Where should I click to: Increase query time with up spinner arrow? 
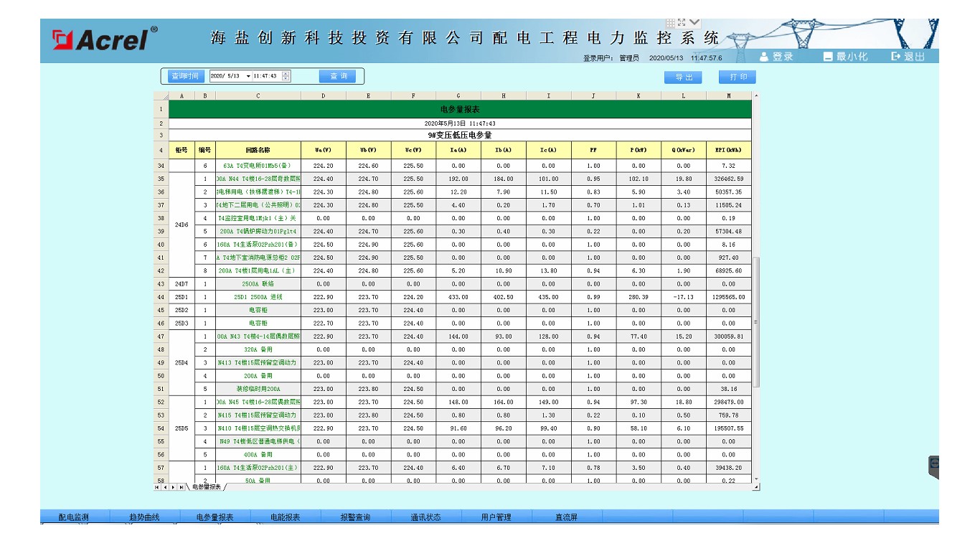pos(286,73)
